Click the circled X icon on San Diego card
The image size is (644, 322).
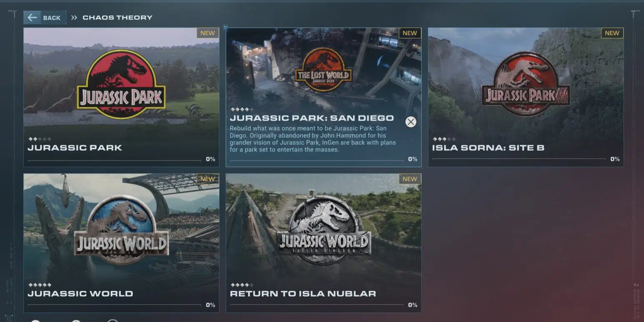click(411, 122)
